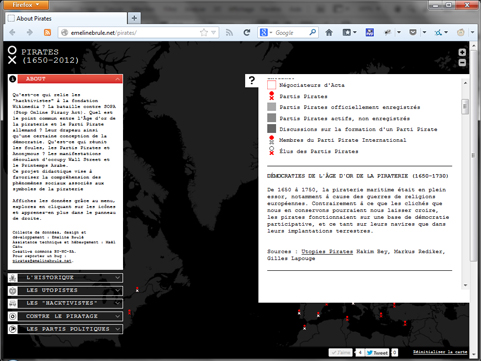Open the L'Historique chevron
481x361 pixels.
point(117,277)
